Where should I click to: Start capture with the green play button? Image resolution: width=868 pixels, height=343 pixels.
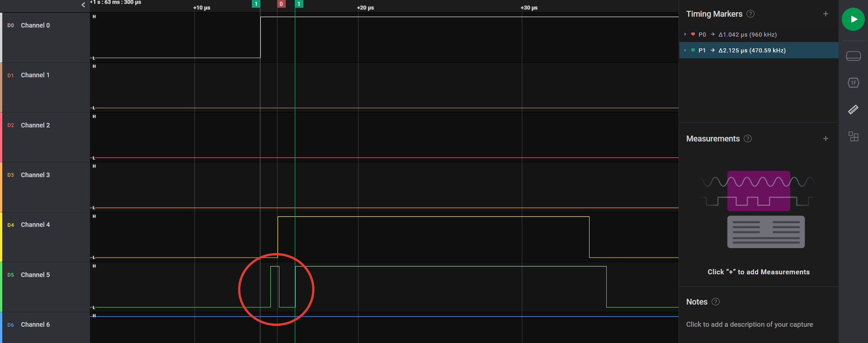pos(853,19)
